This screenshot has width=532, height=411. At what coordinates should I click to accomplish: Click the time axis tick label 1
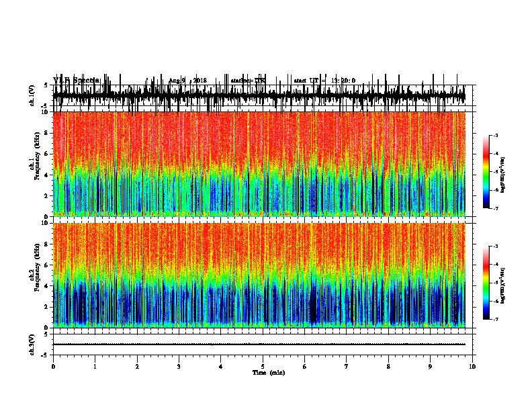(95, 367)
